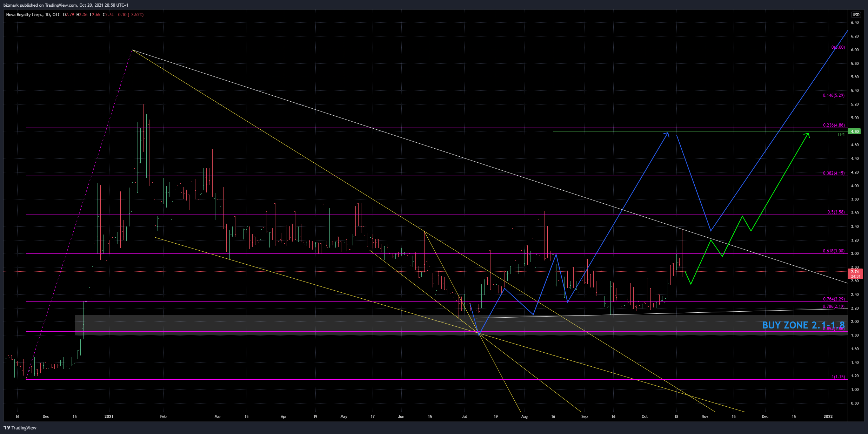
Task: Click 6.20 on the price axis
Action: pos(855,36)
